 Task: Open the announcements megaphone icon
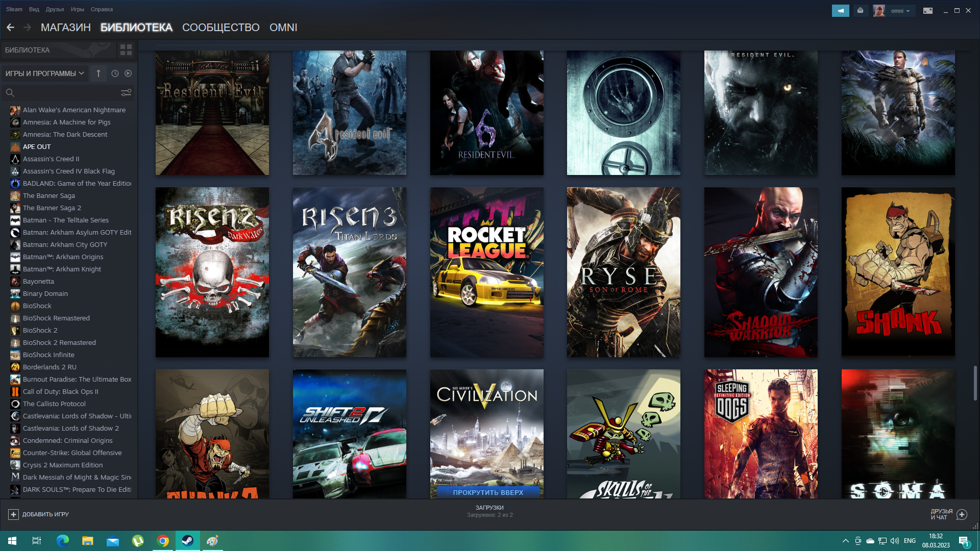pyautogui.click(x=840, y=11)
